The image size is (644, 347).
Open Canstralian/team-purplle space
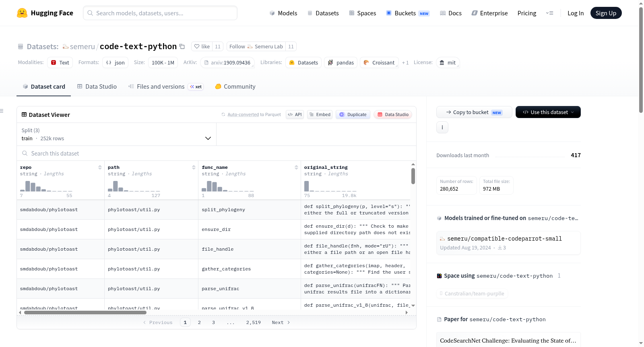(472, 293)
